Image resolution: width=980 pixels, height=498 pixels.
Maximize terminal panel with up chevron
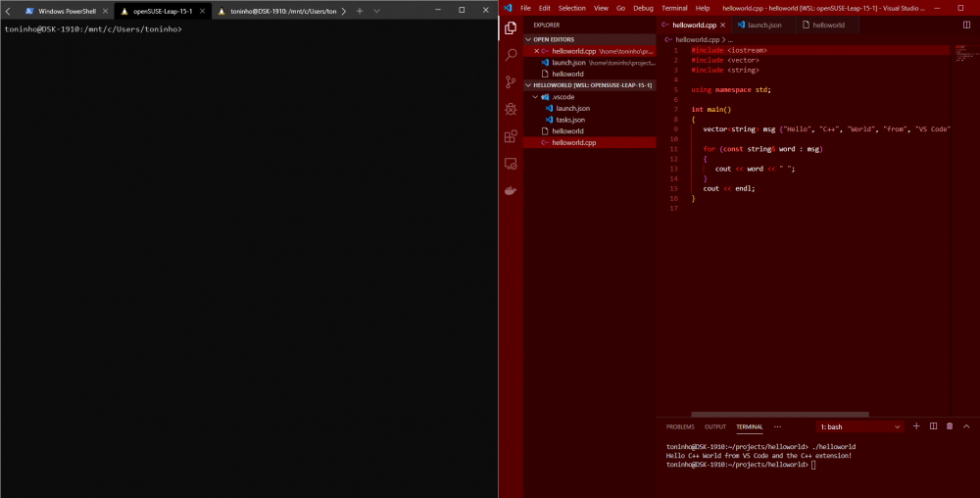point(966,426)
